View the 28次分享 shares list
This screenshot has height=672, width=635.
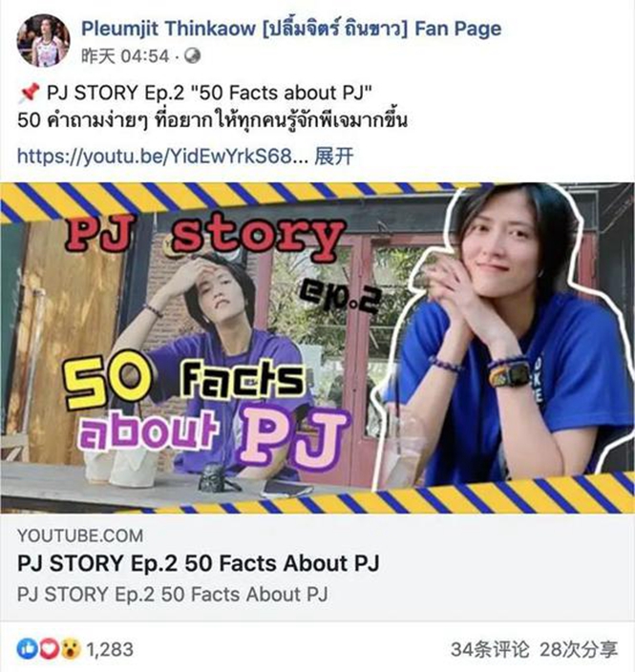pos(579,649)
